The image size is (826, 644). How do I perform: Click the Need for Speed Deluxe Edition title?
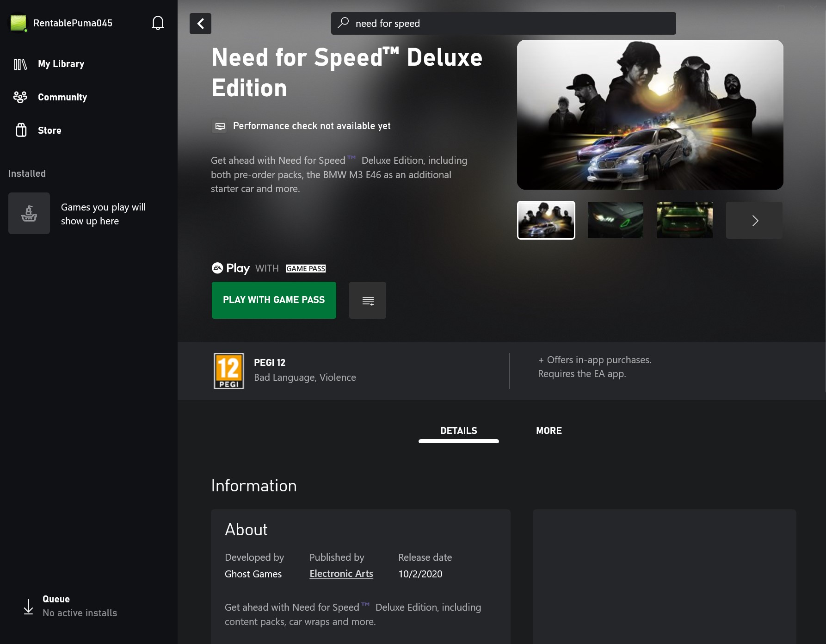[347, 73]
